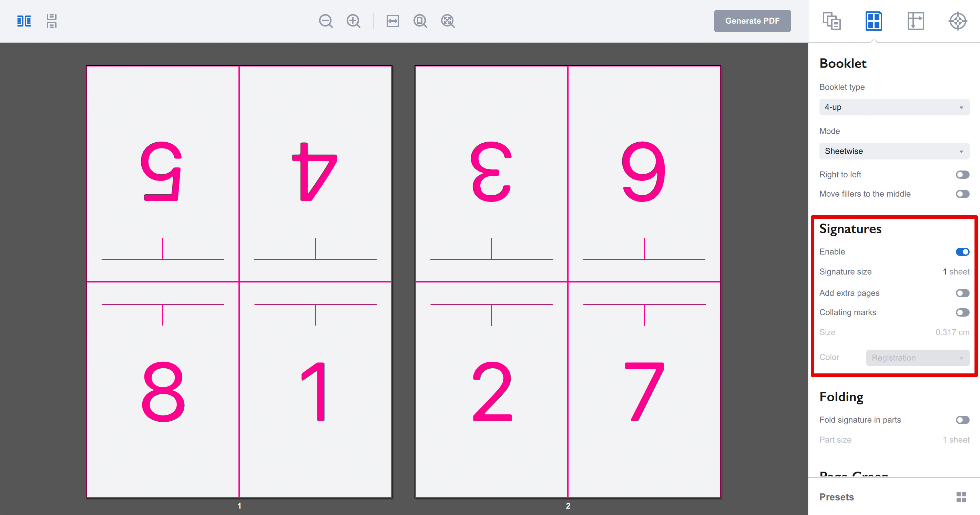
Task: Click the Signature size value field
Action: click(x=956, y=271)
